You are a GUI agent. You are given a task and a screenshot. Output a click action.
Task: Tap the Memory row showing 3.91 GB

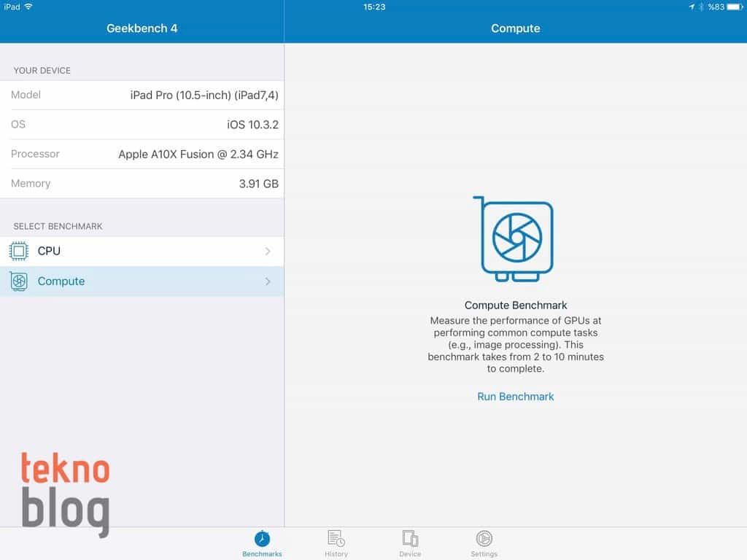point(142,184)
